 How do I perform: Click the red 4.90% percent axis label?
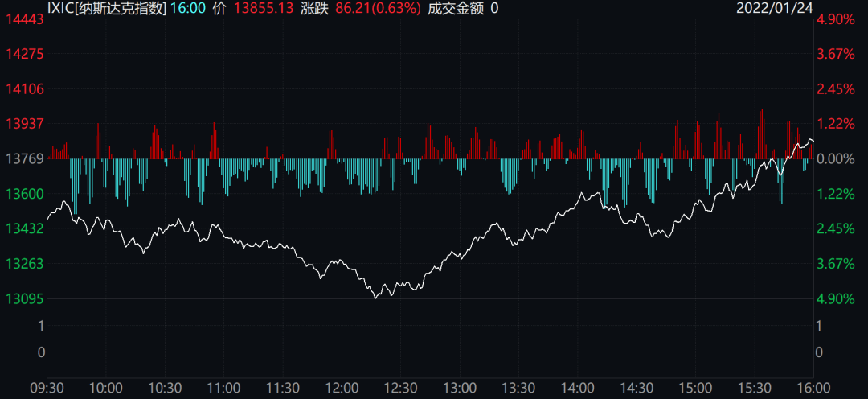(836, 19)
